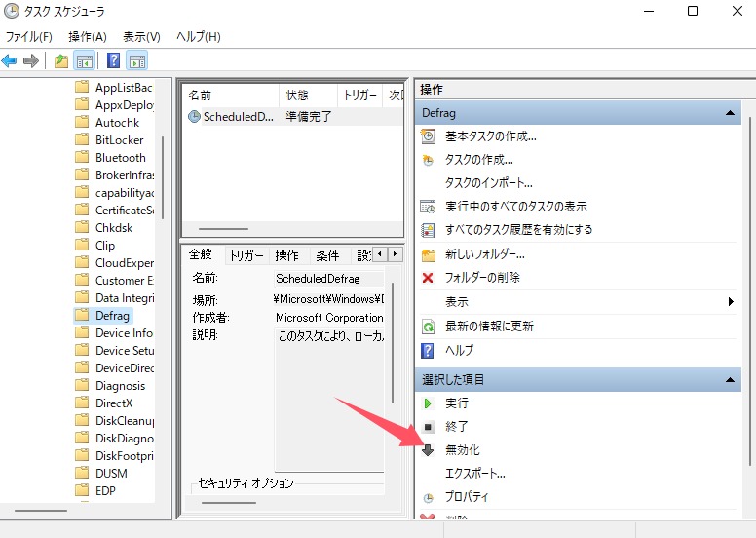Collapse the Defrag actions section
The width and height of the screenshot is (756, 538).
pos(730,113)
